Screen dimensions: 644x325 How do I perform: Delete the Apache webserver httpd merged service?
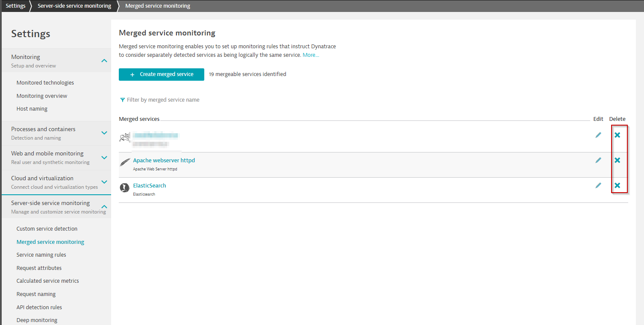click(617, 160)
